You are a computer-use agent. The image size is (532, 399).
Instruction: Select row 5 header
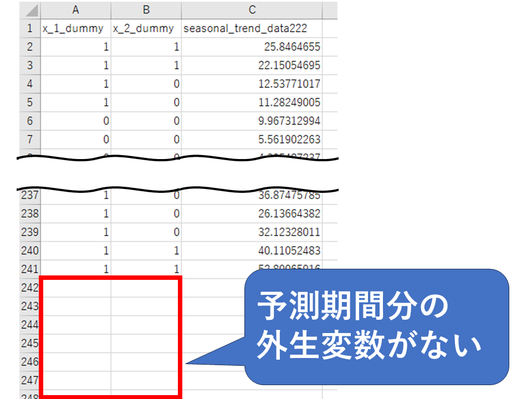pyautogui.click(x=30, y=103)
